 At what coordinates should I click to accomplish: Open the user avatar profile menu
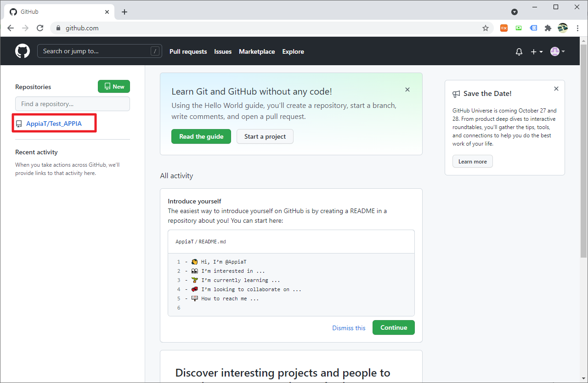(558, 51)
